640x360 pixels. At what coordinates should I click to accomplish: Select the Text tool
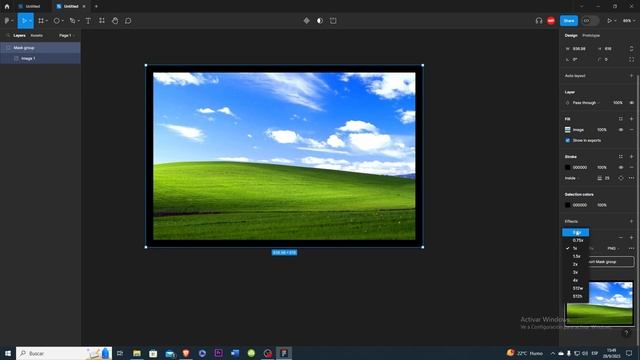[88, 21]
